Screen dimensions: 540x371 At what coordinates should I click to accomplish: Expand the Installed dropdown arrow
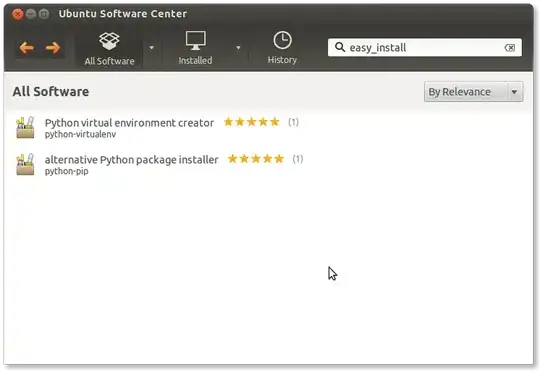pos(238,48)
